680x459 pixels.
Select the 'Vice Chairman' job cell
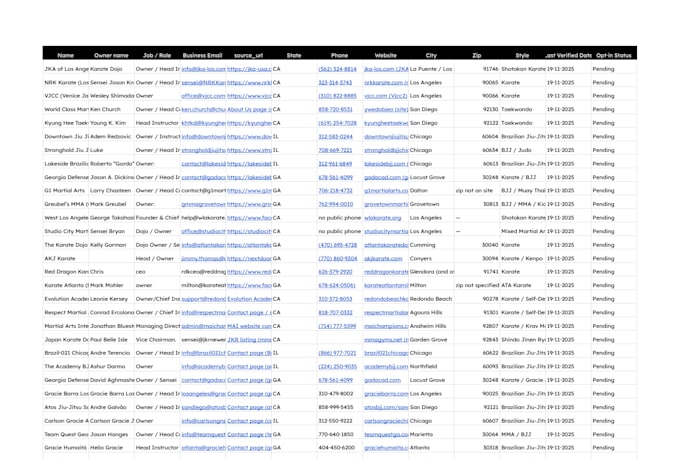tap(157, 339)
